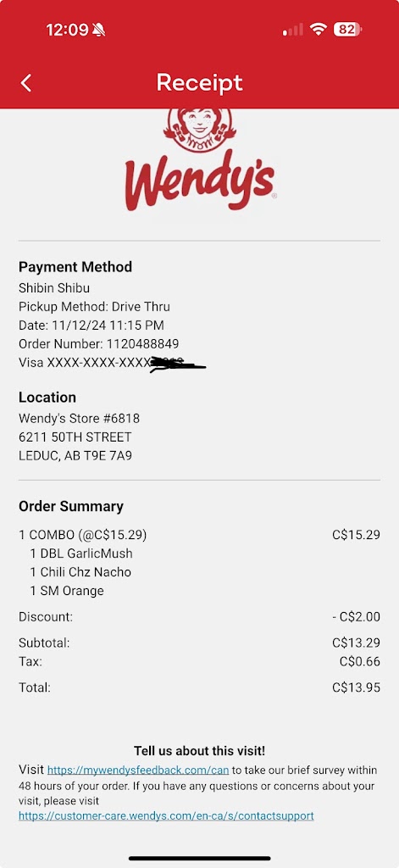The width and height of the screenshot is (399, 868).
Task: Tap the Wi-Fi status icon
Action: [319, 30]
